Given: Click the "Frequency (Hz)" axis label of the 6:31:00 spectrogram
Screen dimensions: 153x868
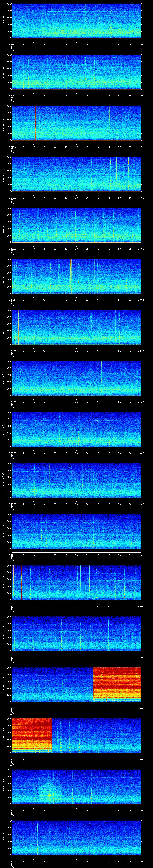Looking at the screenshot, I should [x=3, y=21].
